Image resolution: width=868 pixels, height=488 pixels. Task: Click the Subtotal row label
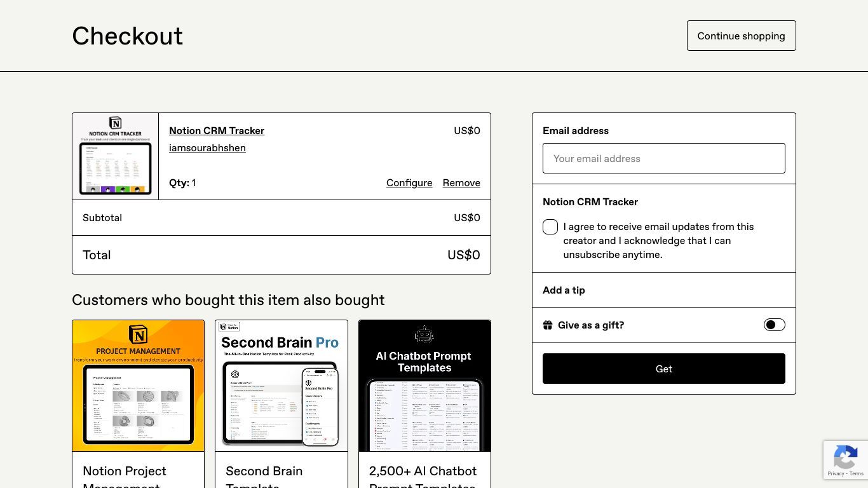[102, 218]
